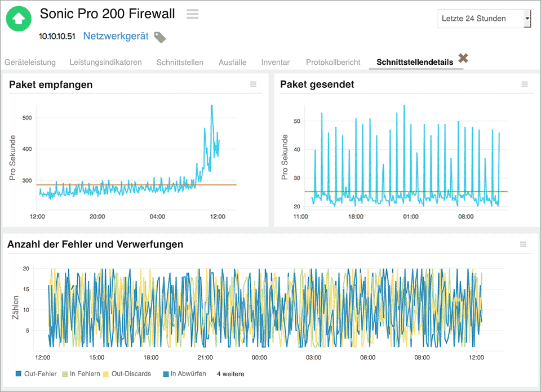Screen dimensions: 541x392
Task: Switch to the Geräteleistung tab
Action: [29, 63]
